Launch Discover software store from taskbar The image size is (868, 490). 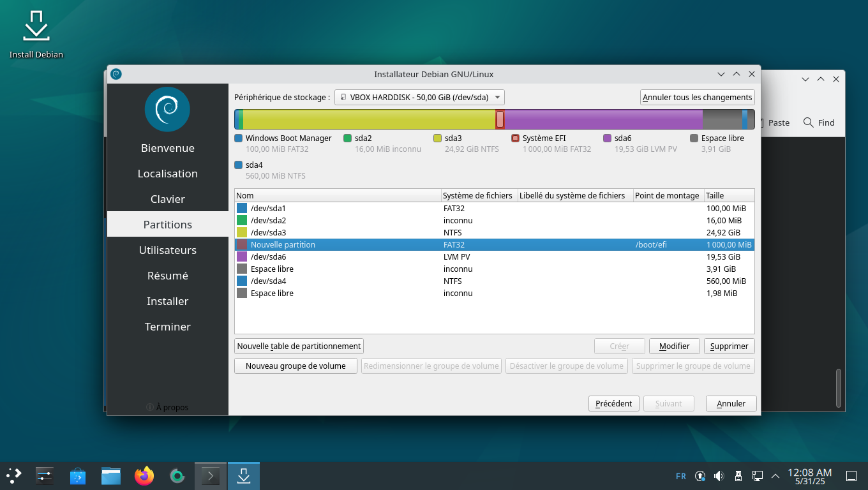78,475
